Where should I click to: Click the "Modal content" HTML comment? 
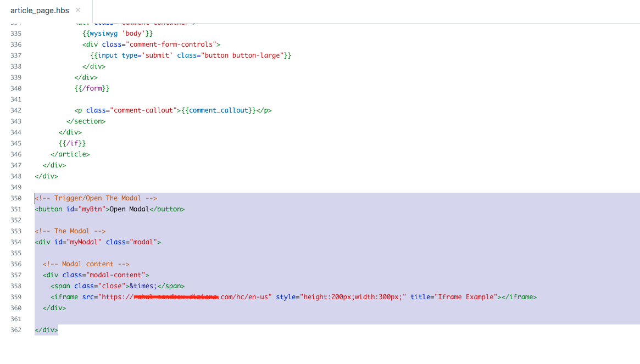tap(86, 264)
